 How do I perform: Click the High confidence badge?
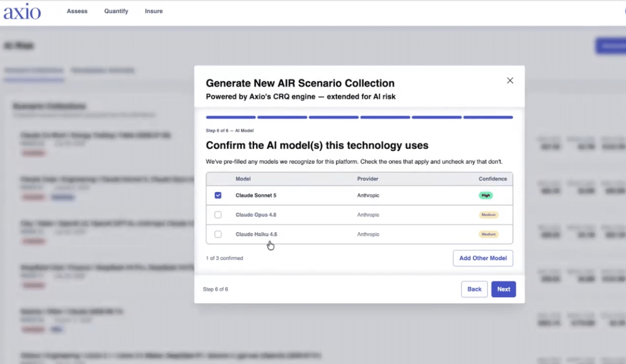pos(485,195)
